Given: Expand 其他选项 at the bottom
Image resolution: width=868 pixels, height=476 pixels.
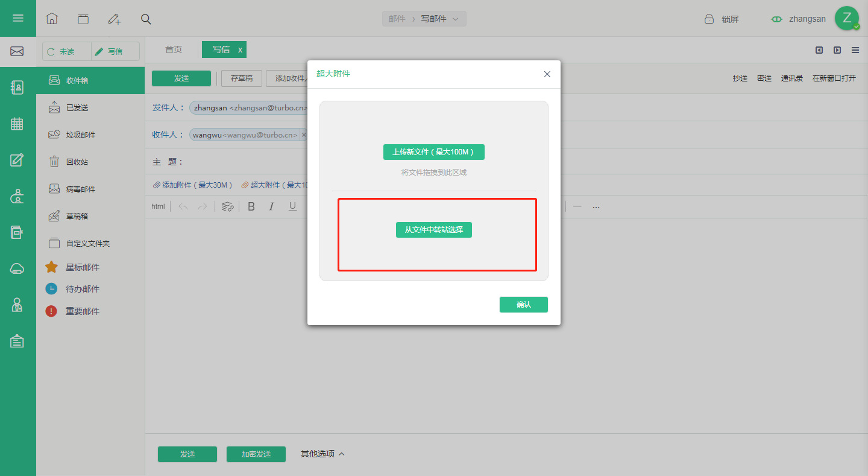Looking at the screenshot, I should click(322, 454).
